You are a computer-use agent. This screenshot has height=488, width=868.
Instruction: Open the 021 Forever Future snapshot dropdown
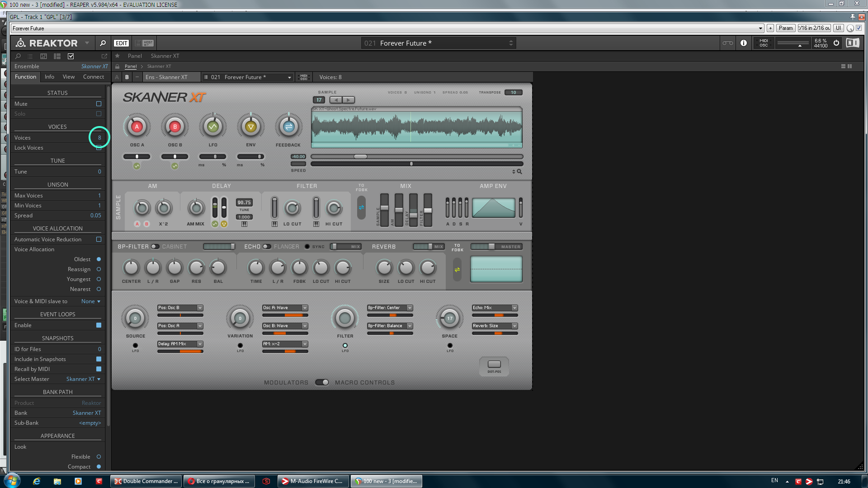247,77
